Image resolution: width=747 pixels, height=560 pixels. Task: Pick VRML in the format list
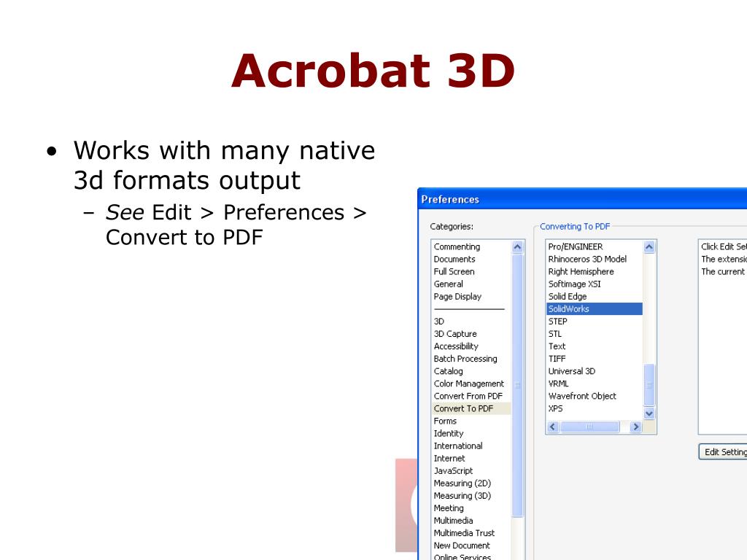pos(558,384)
